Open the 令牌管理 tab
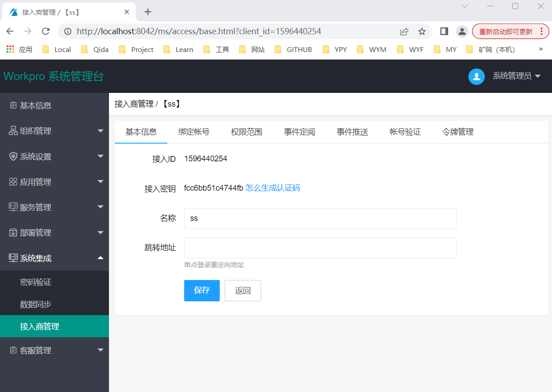Image resolution: width=552 pixels, height=392 pixels. [x=458, y=132]
